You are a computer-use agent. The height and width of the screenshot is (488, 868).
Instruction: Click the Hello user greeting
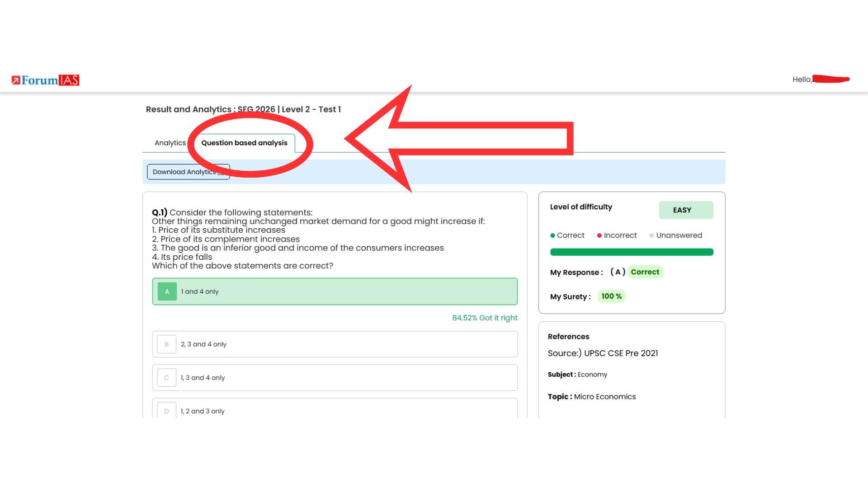(802, 80)
